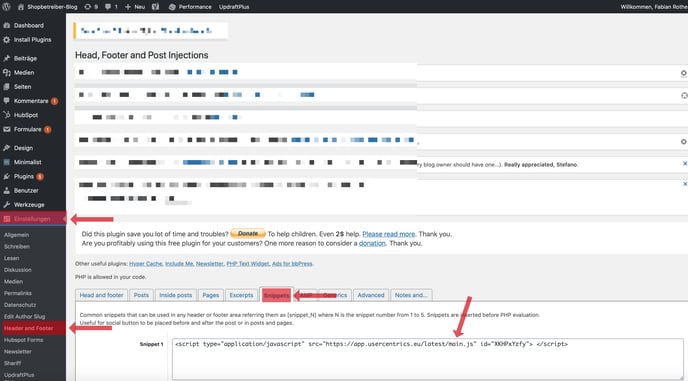Open the Include Me plugin link
This screenshot has height=381, width=688.
click(179, 264)
